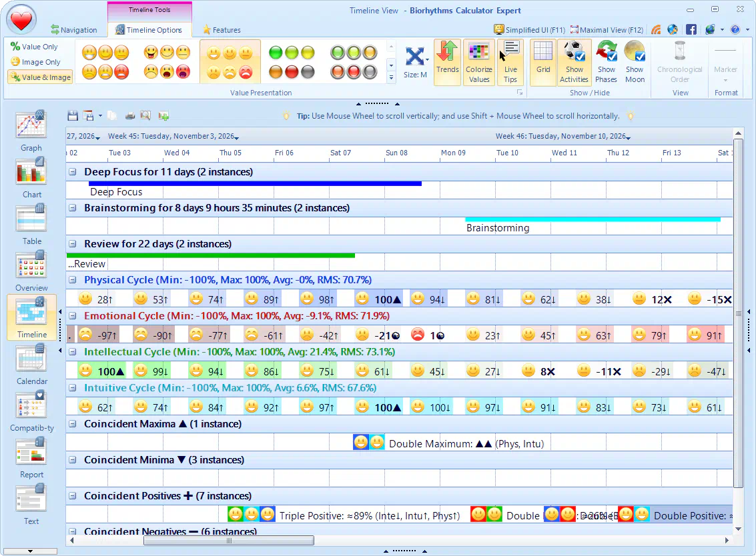This screenshot has height=556, width=756.
Task: Select the Value Only option
Action: click(34, 47)
